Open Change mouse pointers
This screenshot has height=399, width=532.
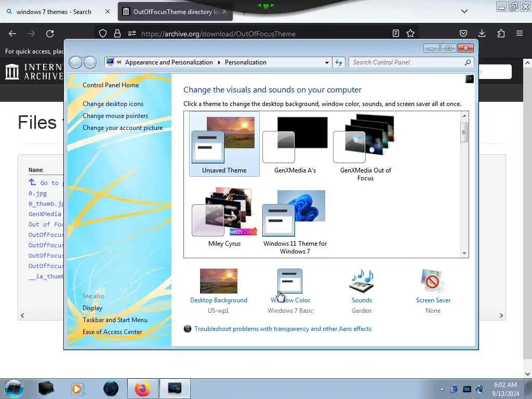tap(115, 116)
